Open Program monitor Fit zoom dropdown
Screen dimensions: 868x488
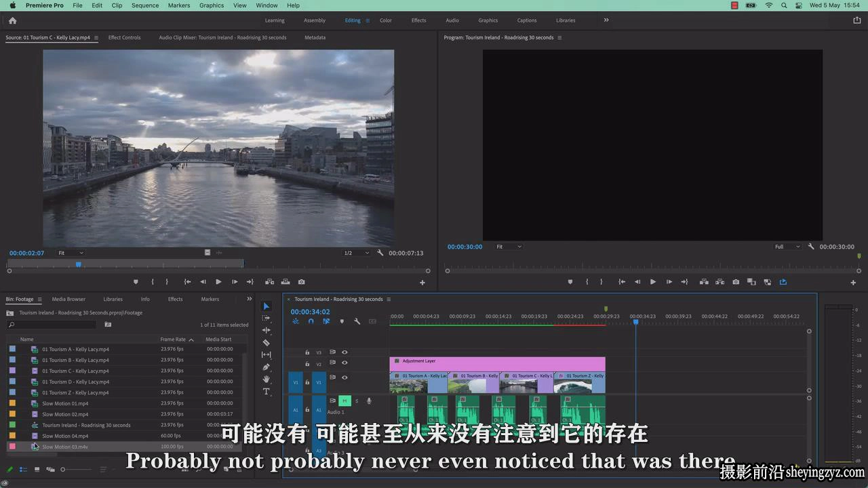tap(509, 247)
